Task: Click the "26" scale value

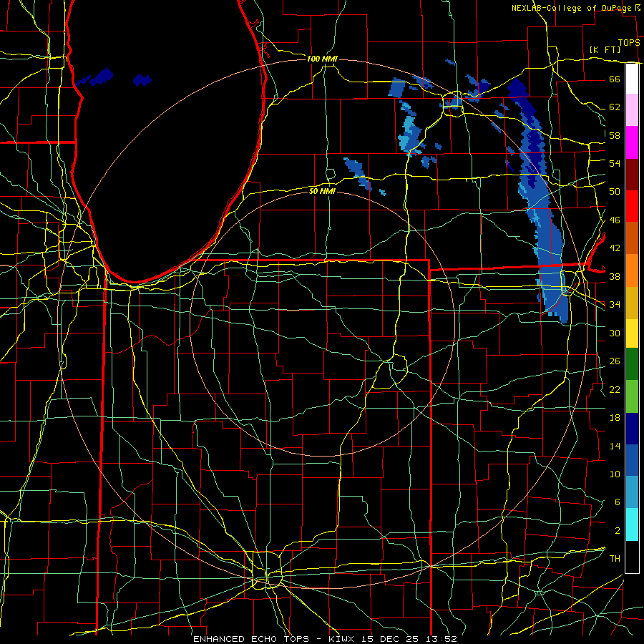Action: 615,361
